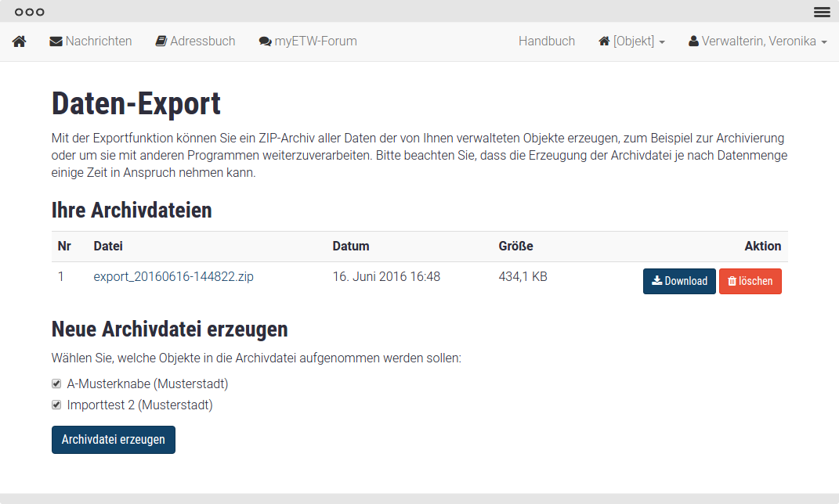Click the user icon beside Verwalterin, Veronika

point(693,41)
